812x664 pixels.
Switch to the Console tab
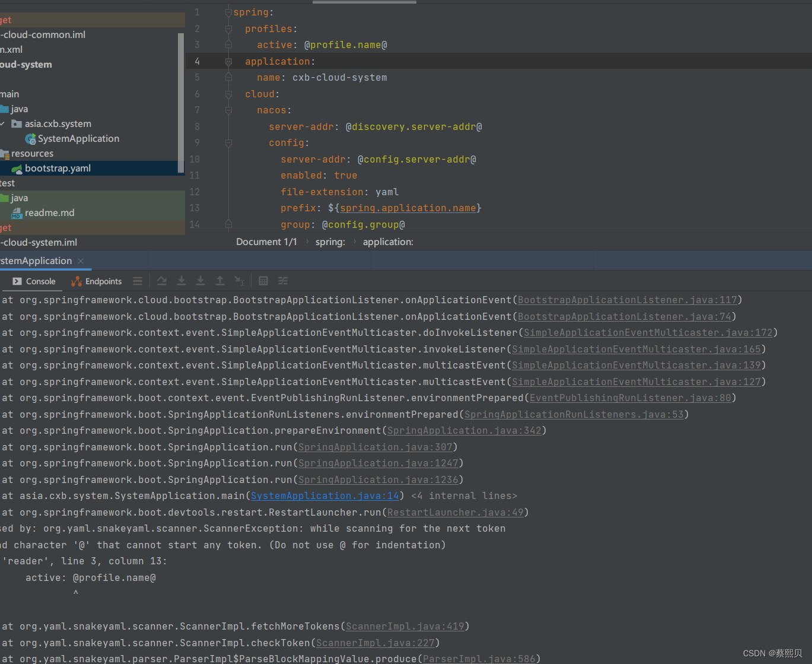34,281
